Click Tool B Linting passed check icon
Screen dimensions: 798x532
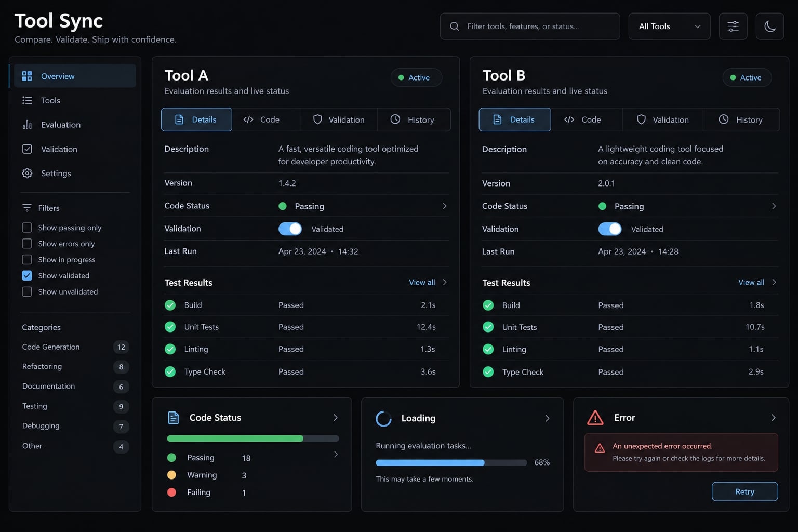pos(488,349)
